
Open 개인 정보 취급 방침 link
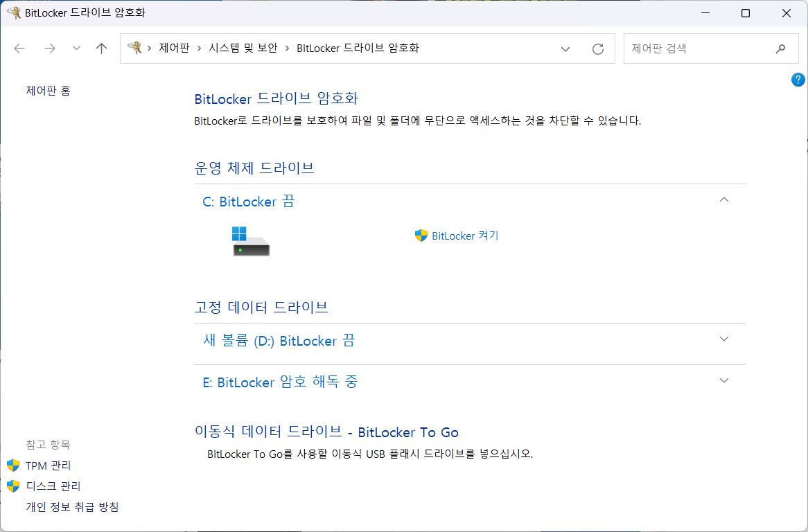[73, 507]
